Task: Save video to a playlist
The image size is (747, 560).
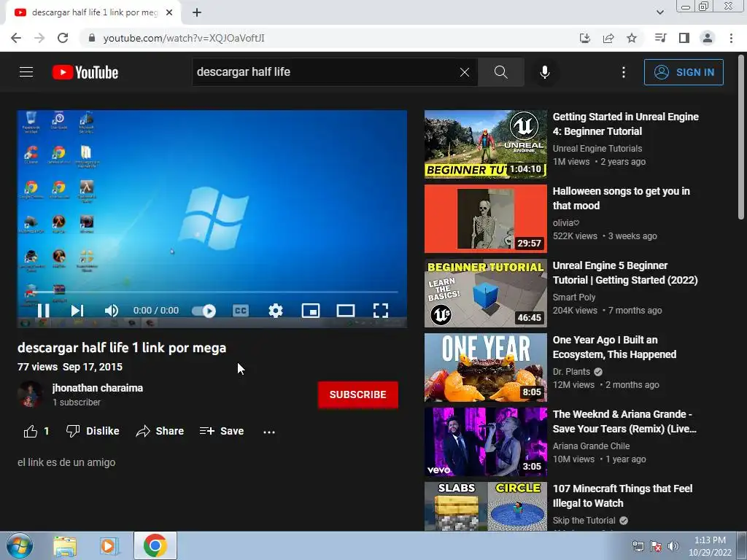Action: pyautogui.click(x=222, y=431)
